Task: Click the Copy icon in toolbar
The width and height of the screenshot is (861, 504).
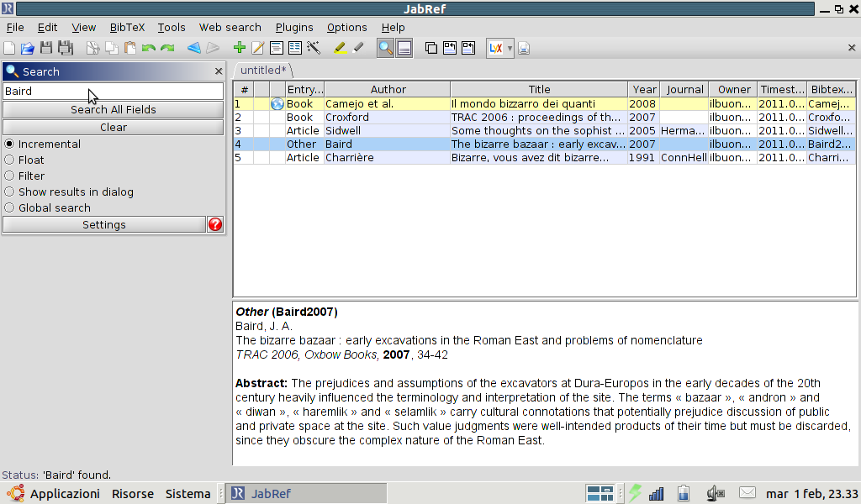Action: [112, 48]
